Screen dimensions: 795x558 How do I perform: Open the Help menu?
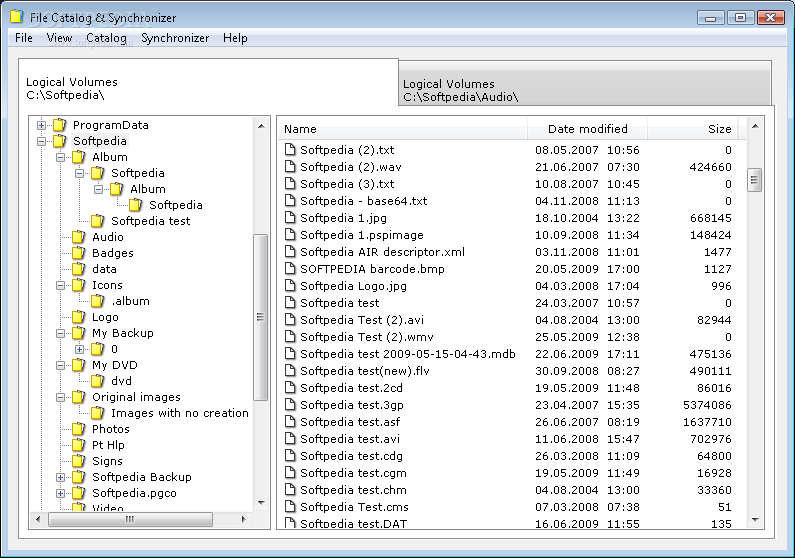click(x=235, y=38)
